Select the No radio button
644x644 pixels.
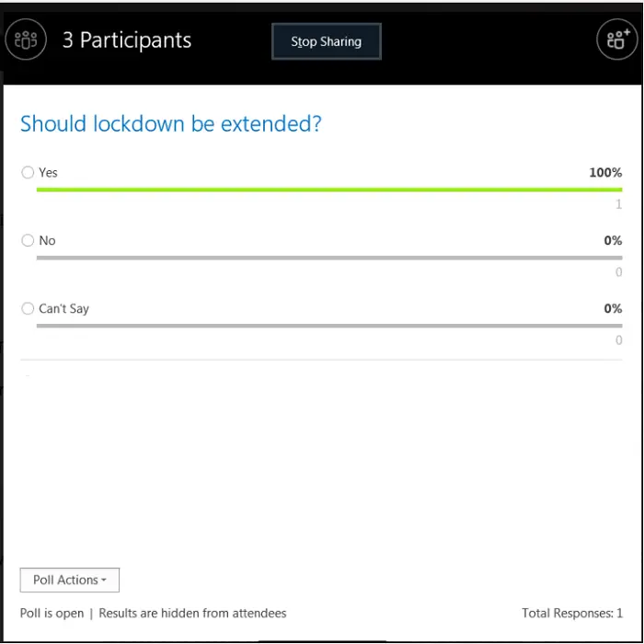pyautogui.click(x=28, y=240)
